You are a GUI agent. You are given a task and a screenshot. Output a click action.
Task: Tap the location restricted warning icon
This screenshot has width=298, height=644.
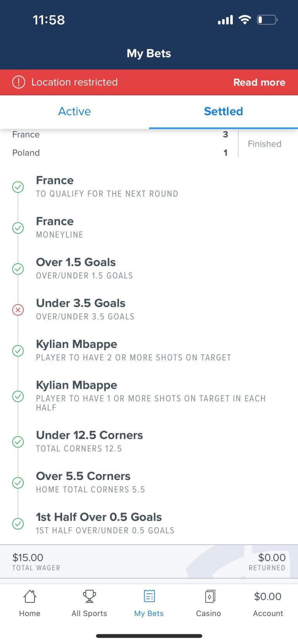coord(19,82)
